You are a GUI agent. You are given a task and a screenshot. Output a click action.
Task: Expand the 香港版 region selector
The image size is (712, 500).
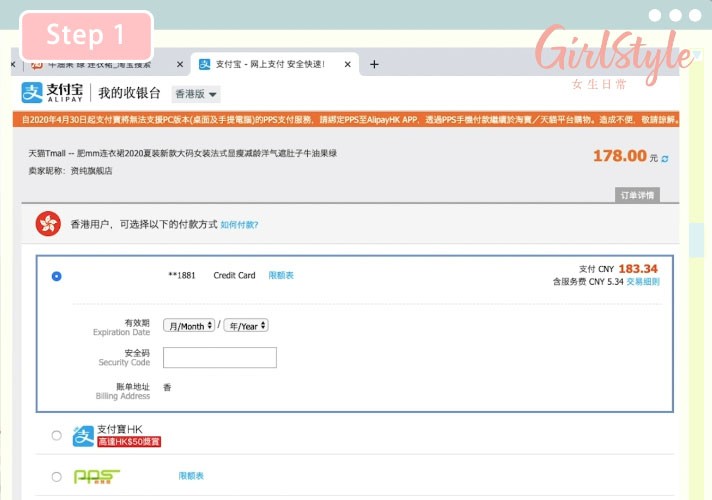pyautogui.click(x=197, y=94)
